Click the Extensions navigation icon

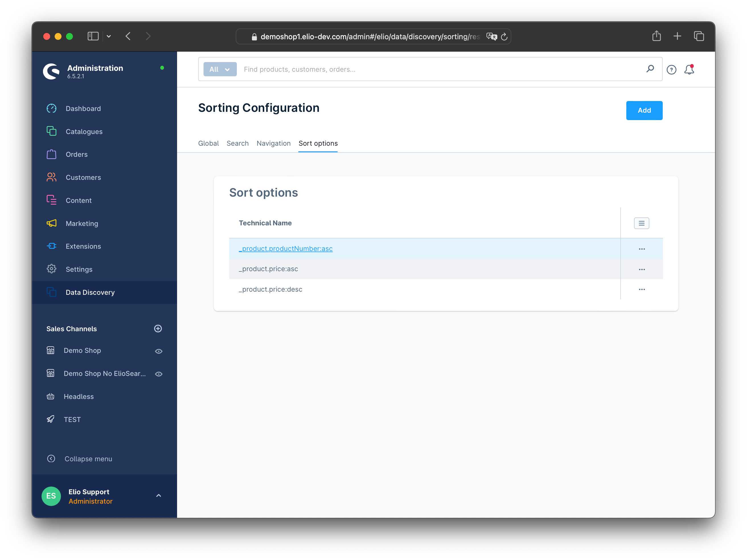(52, 246)
